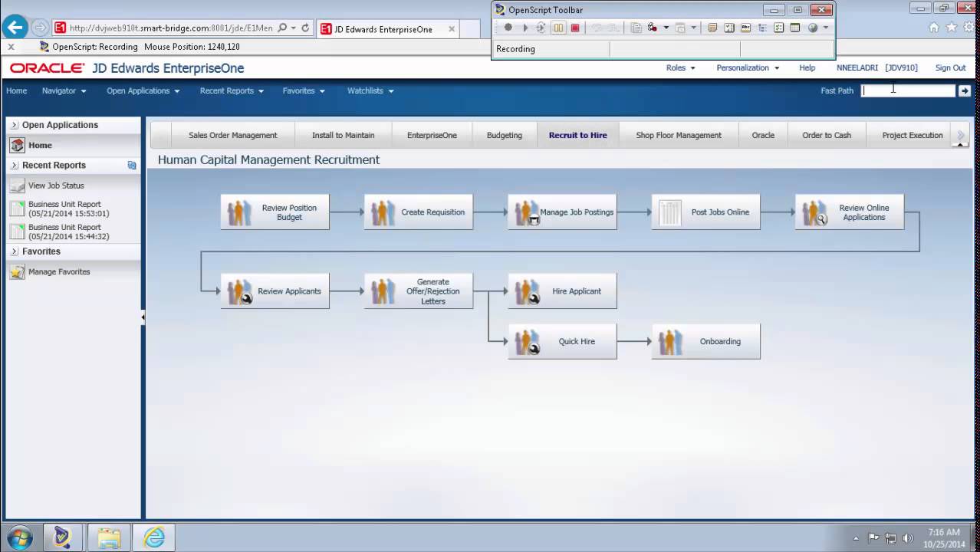The width and height of the screenshot is (980, 552).
Task: Click the browser address bar URL
Action: tap(170, 28)
